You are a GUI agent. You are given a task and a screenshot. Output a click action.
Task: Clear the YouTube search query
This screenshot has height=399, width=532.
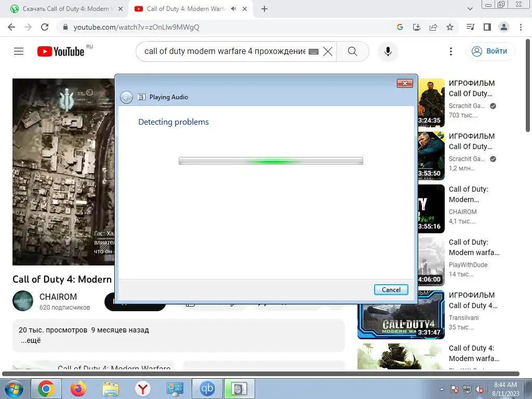(x=328, y=51)
